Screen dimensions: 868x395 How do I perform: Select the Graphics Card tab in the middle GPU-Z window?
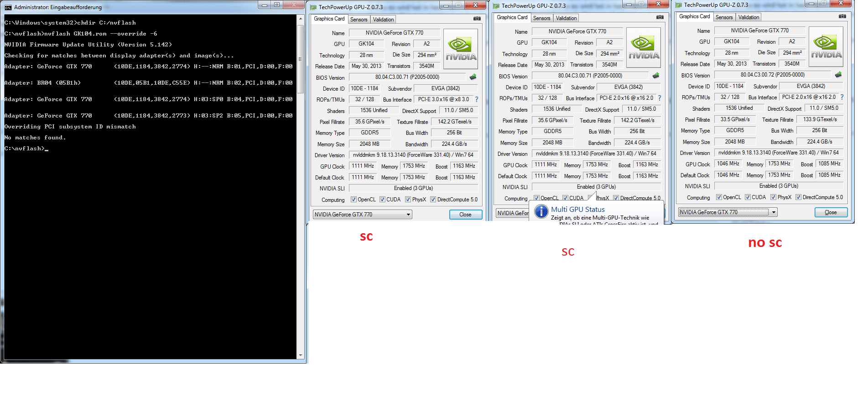tap(512, 17)
